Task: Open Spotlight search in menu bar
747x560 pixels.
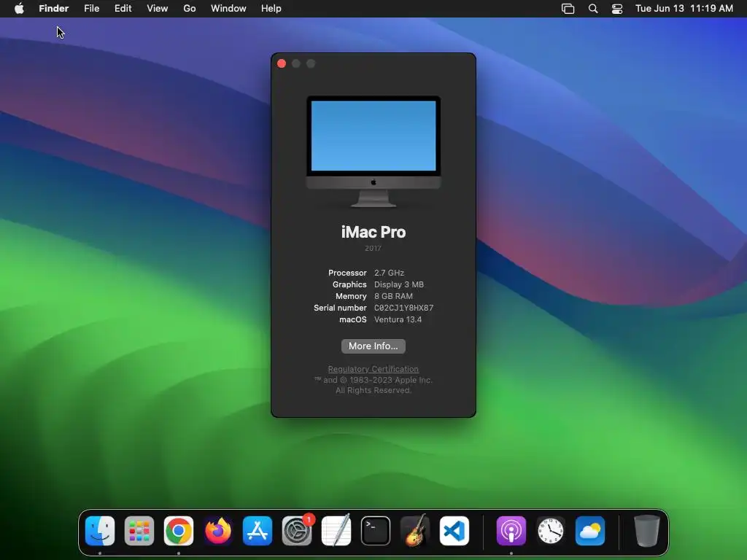Action: coord(593,9)
